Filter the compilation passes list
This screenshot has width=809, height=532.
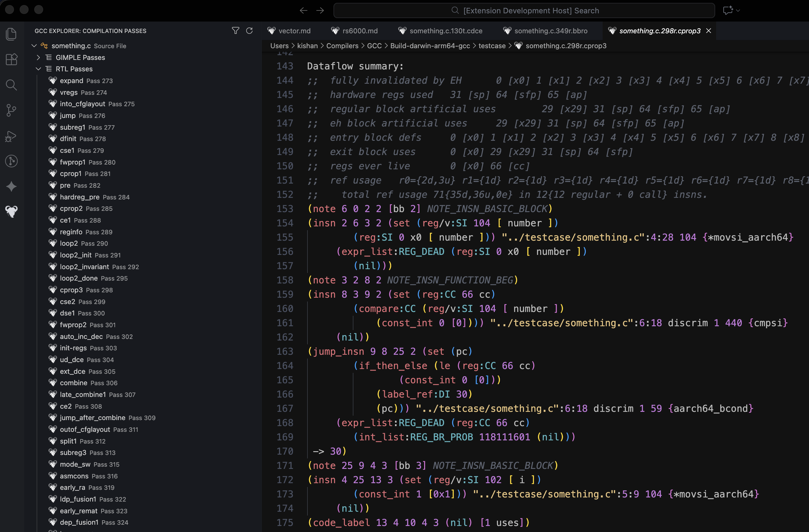point(235,30)
